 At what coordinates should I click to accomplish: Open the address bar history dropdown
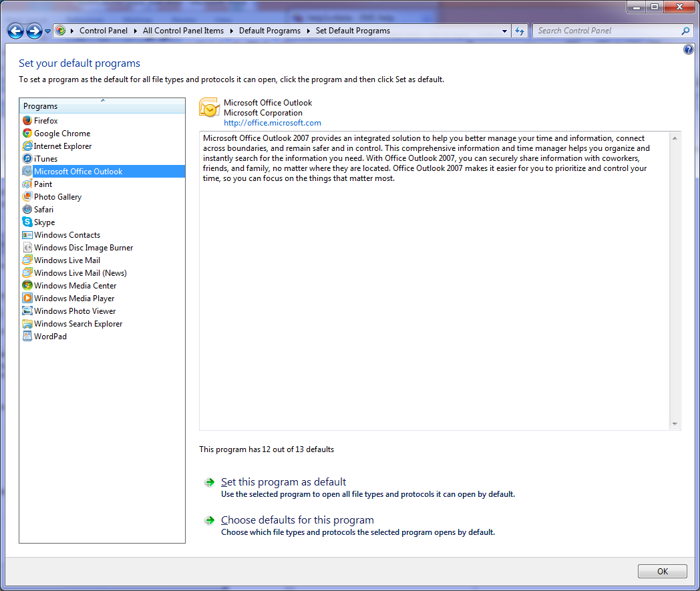(505, 31)
